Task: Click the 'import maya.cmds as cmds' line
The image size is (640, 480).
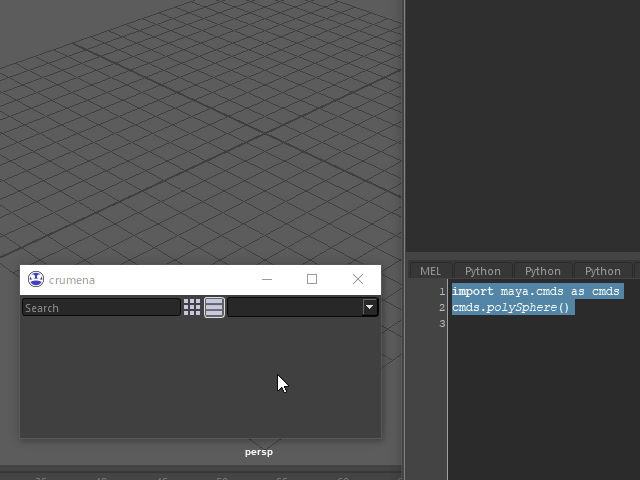Action: 536,291
